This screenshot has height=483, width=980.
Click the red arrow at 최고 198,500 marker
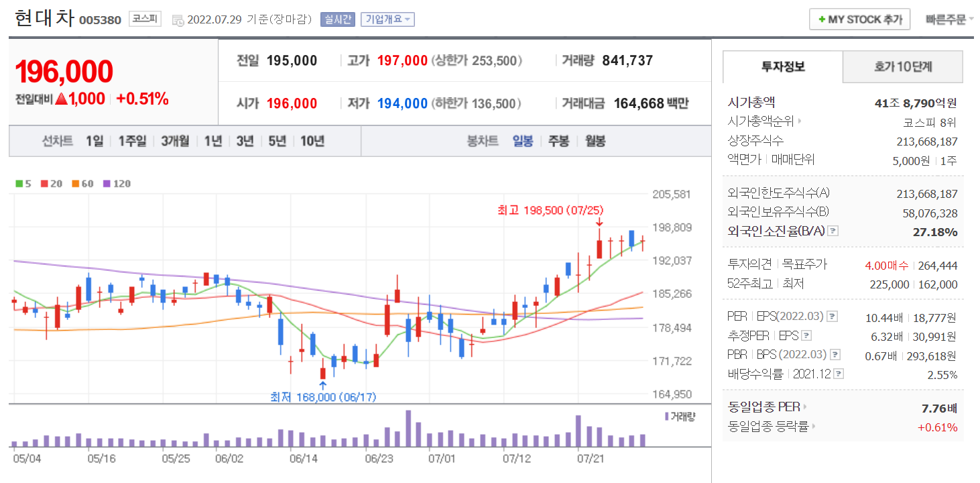coord(599,221)
